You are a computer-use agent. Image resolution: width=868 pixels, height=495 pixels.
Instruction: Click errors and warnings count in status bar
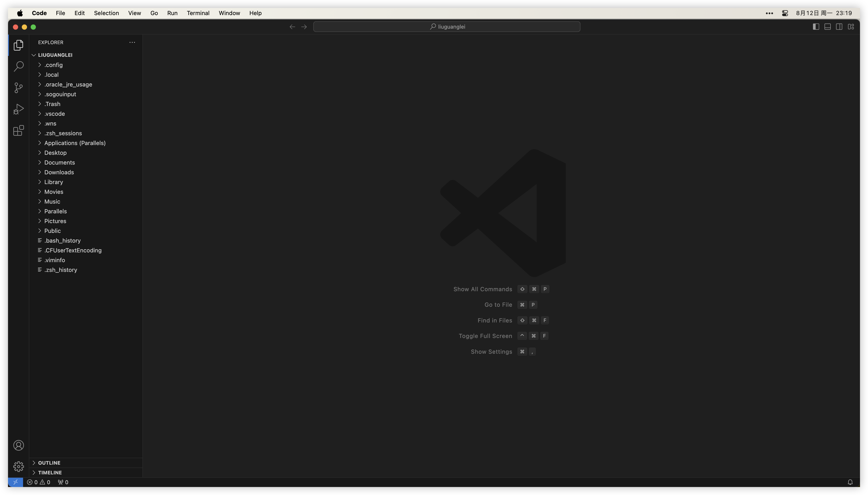point(38,482)
